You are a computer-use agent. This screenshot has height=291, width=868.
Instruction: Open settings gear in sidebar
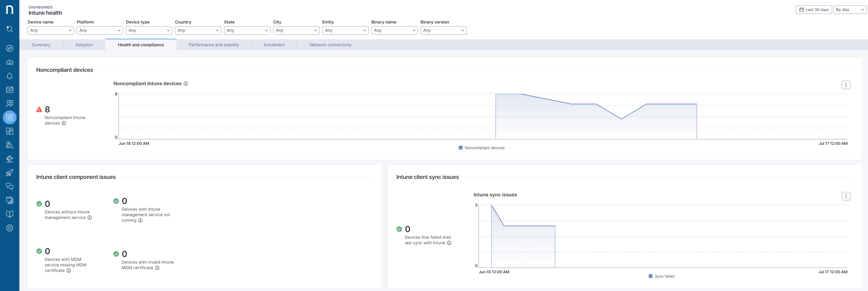point(9,228)
